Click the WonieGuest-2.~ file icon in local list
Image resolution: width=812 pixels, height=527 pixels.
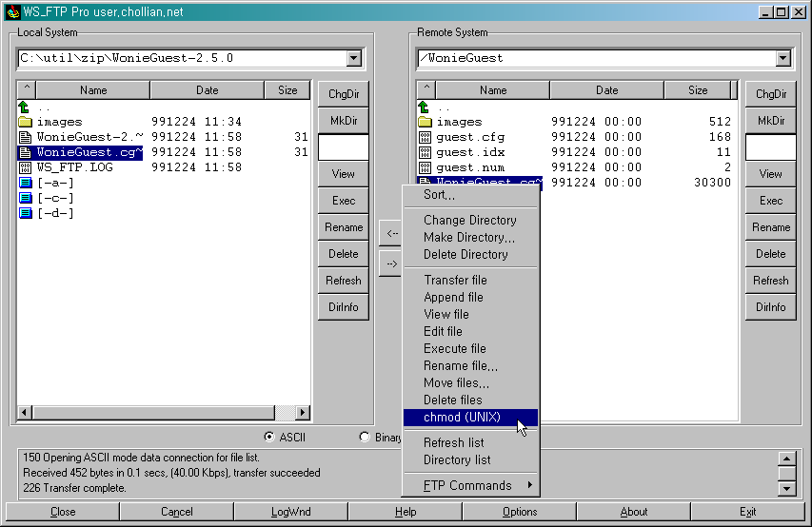click(25, 137)
